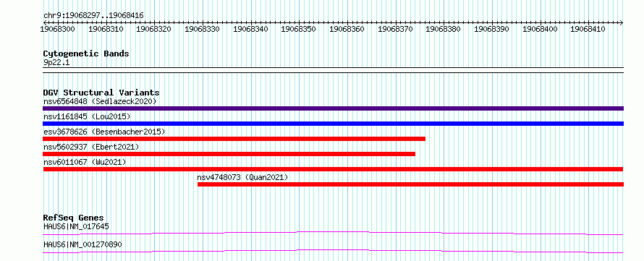Click the red nsv5602937 variant bar

click(x=229, y=154)
